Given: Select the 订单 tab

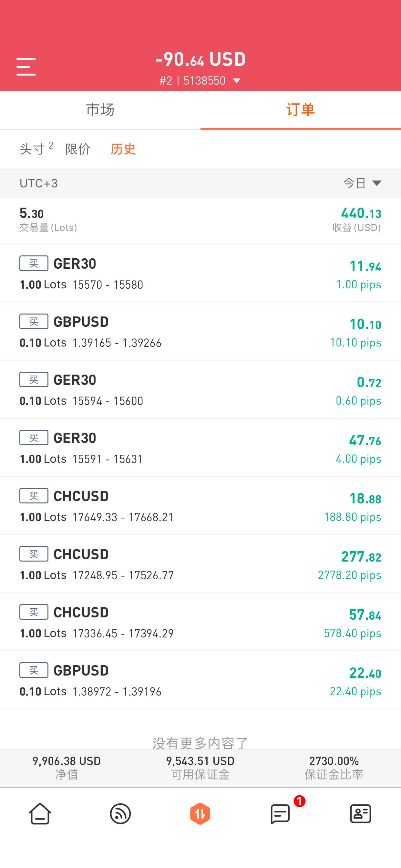Looking at the screenshot, I should click(301, 110).
